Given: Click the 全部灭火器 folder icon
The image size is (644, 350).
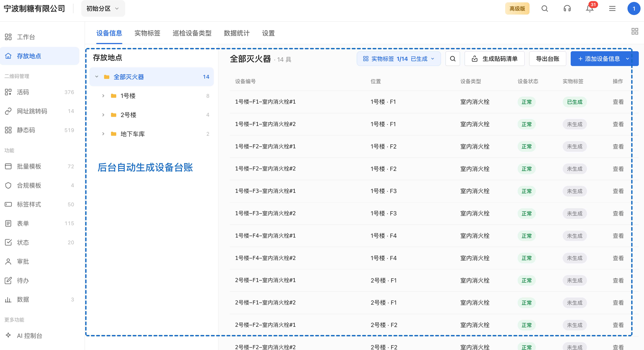Looking at the screenshot, I should coord(107,77).
